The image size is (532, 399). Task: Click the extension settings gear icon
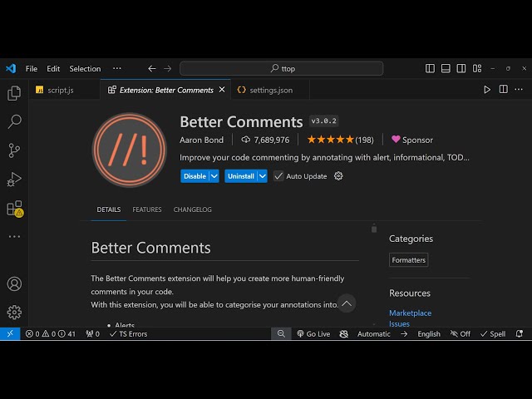point(337,176)
